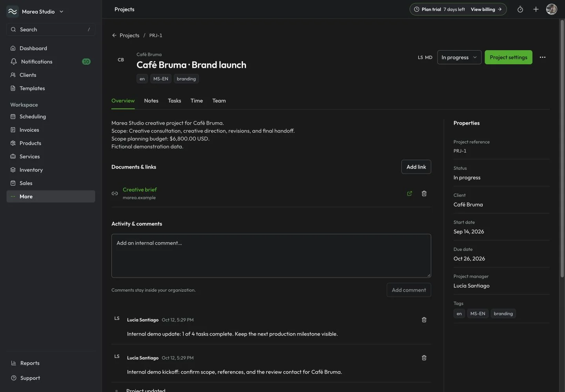Focus the internal comment text area
The width and height of the screenshot is (565, 392).
(x=271, y=256)
